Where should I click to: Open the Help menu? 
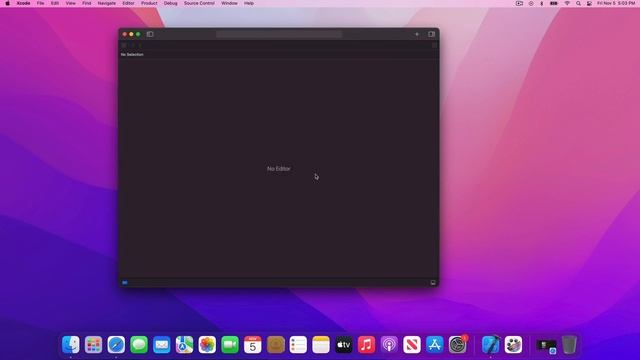[x=249, y=3]
